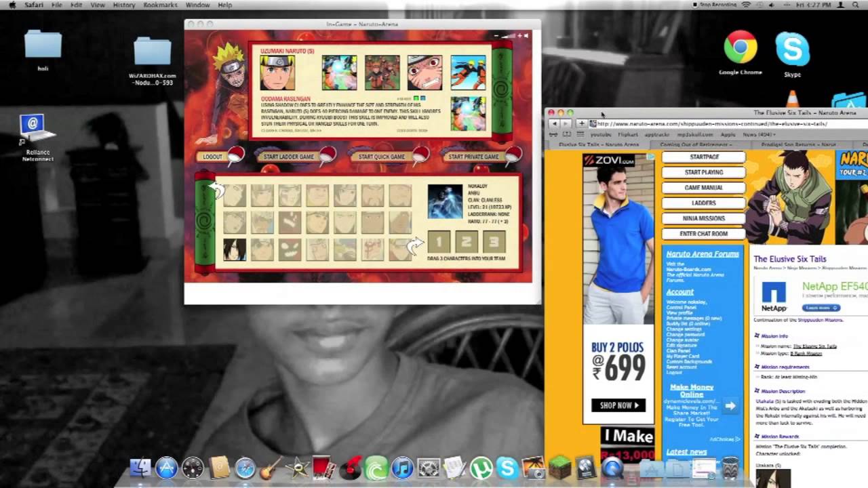This screenshot has height=488, width=868.
Task: Click START PLAYING navigation button
Action: (x=704, y=172)
